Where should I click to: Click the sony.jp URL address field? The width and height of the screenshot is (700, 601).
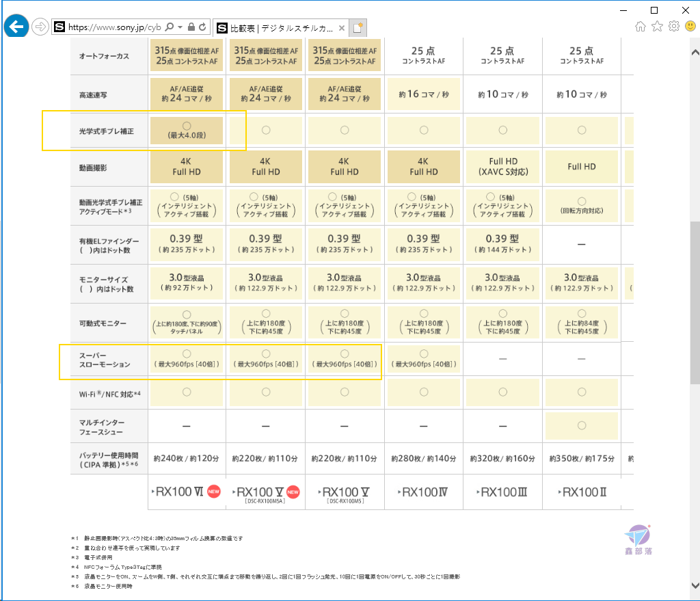(x=115, y=27)
